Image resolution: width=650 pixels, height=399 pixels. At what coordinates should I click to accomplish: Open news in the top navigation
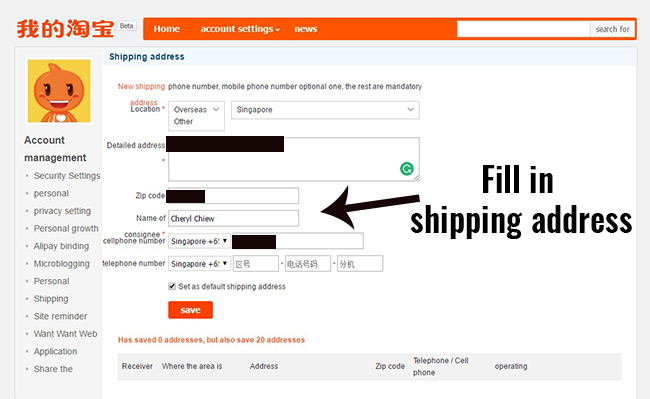[x=306, y=29]
